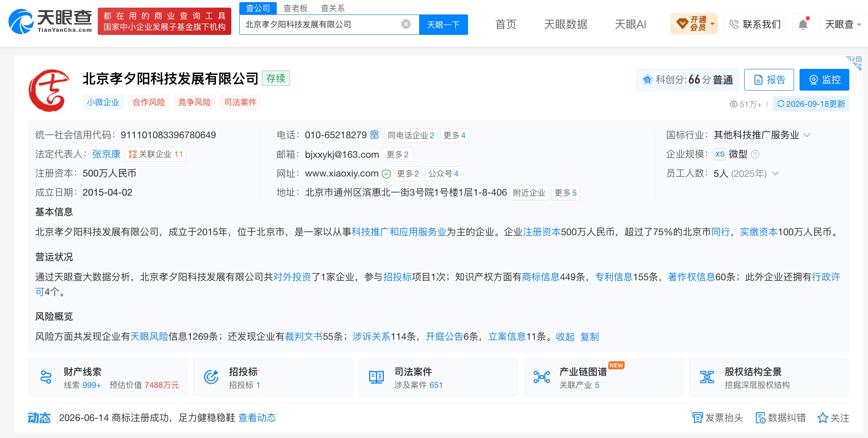Click the refresh update date button
This screenshot has height=438, width=868.
(x=811, y=104)
